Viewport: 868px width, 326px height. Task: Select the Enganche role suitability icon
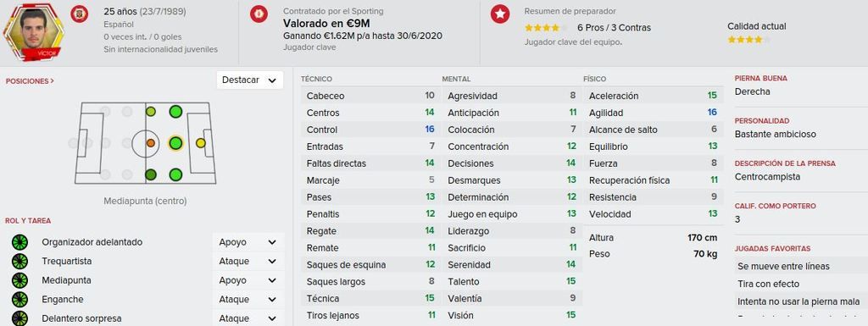coord(20,300)
